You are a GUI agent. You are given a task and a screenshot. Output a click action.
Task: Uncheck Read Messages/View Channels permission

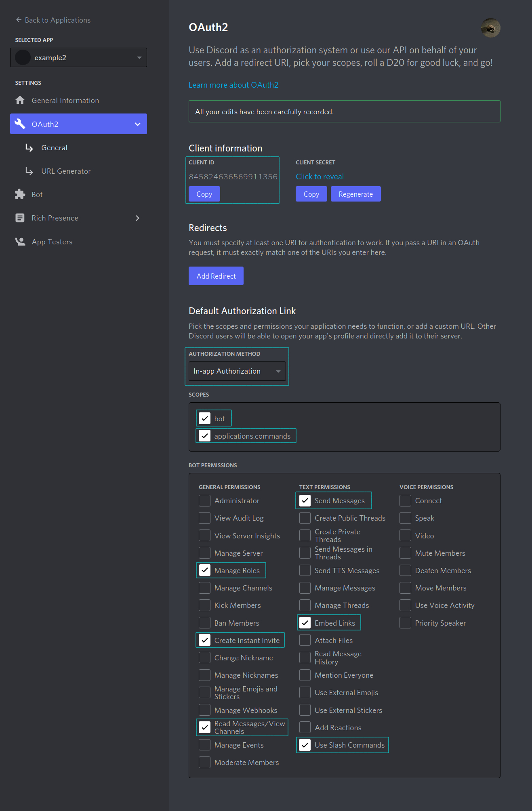205,727
